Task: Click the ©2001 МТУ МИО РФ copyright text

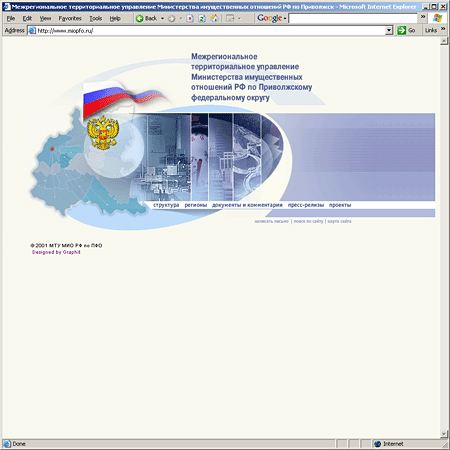Action: 66,245
